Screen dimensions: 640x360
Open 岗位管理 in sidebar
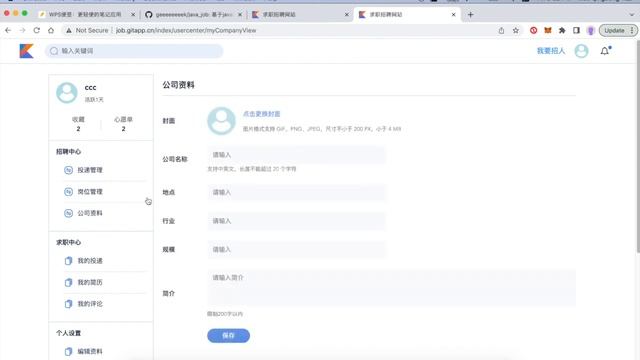click(x=90, y=192)
